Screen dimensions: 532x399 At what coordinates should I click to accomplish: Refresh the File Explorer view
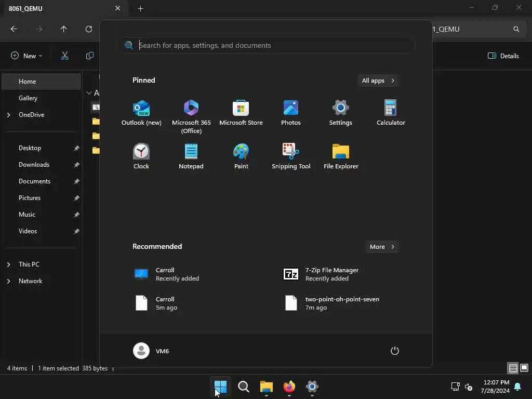[88, 29]
